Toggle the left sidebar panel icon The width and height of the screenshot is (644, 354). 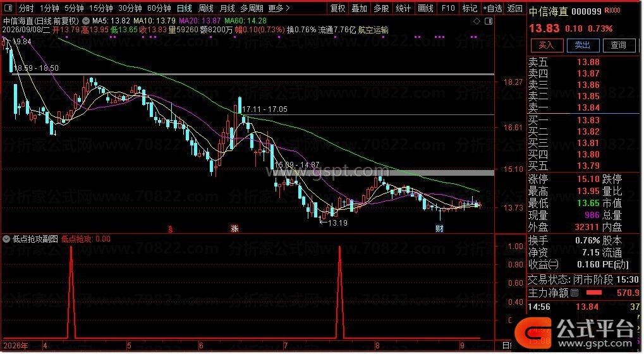coord(8,8)
